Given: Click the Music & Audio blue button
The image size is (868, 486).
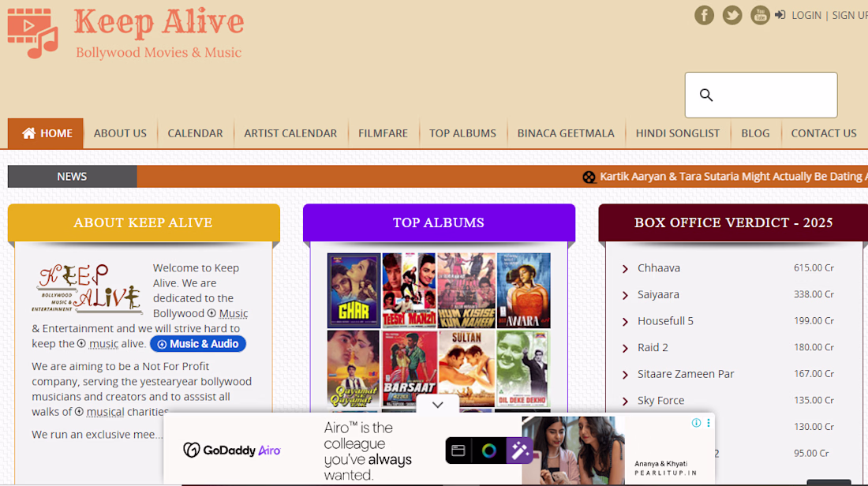Looking at the screenshot, I should coord(198,344).
